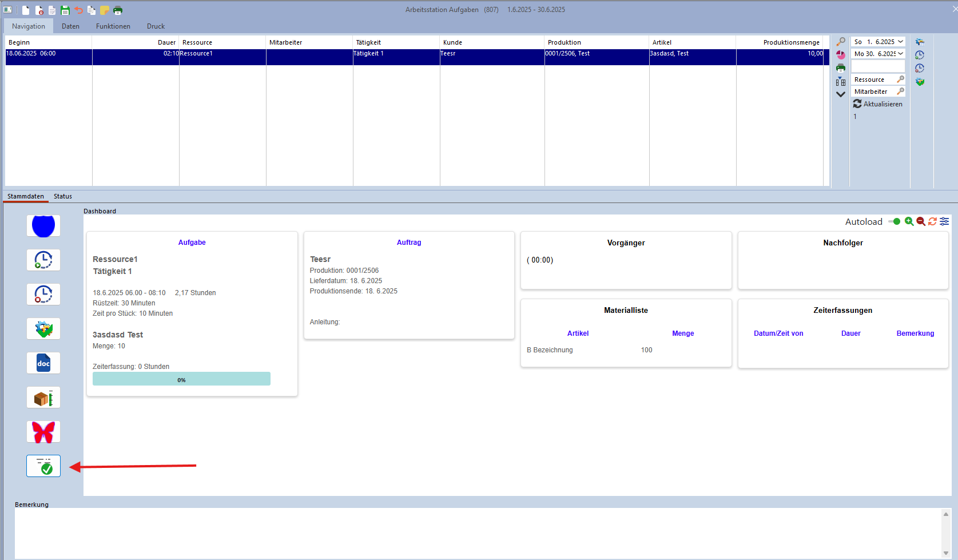Click the checklist icon marked by the arrow
The image size is (958, 560).
pyautogui.click(x=43, y=466)
